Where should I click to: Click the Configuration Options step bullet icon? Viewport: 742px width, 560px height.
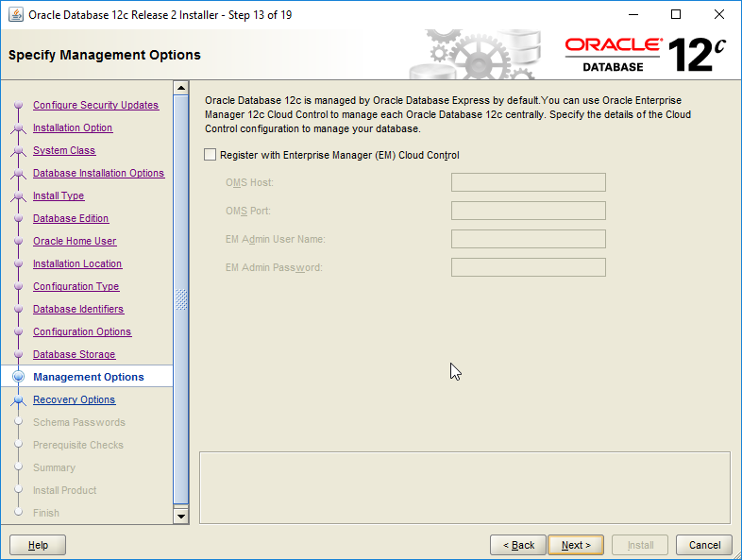point(19,332)
